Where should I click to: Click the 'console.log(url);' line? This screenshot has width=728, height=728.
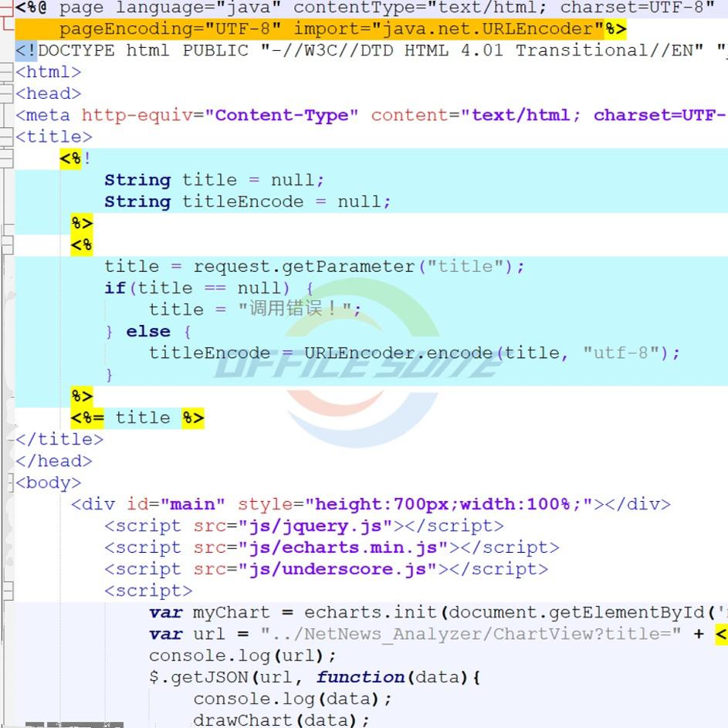(x=242, y=655)
